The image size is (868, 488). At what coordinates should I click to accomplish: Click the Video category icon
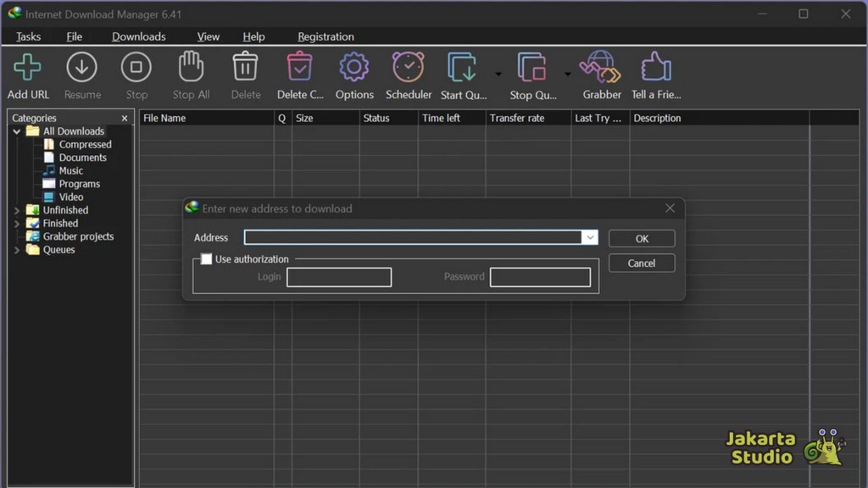48,197
